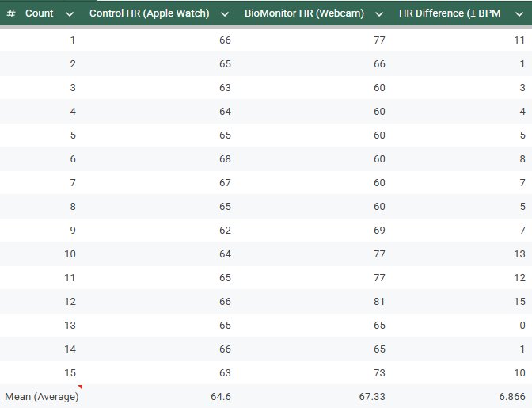Open the Control HR (Apple Watch) column dropdown
This screenshot has width=532, height=408.
pyautogui.click(x=225, y=14)
